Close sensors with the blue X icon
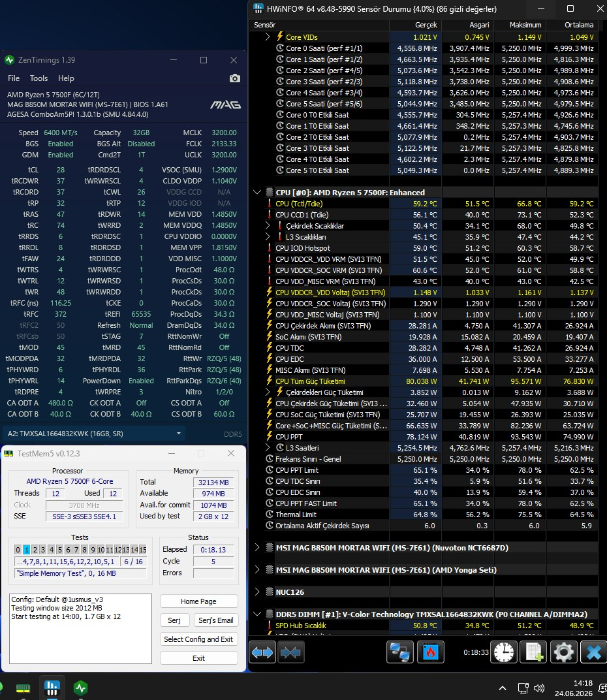 [593, 653]
